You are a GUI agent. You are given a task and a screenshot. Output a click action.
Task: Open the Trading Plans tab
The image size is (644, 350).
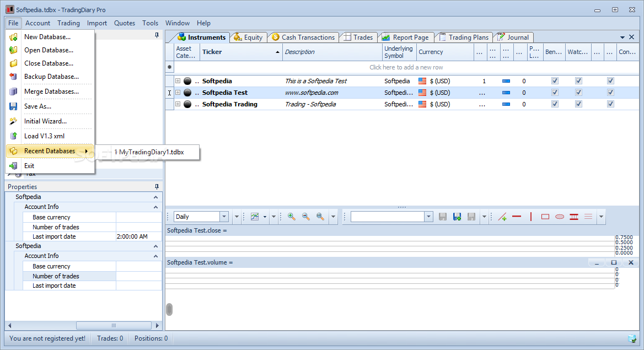tap(464, 37)
